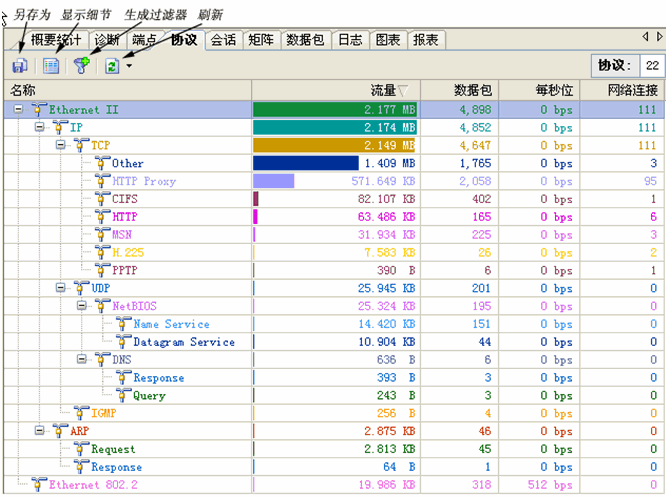Click the Refresh toolbar icon
This screenshot has width=666, height=497.
pyautogui.click(x=112, y=66)
